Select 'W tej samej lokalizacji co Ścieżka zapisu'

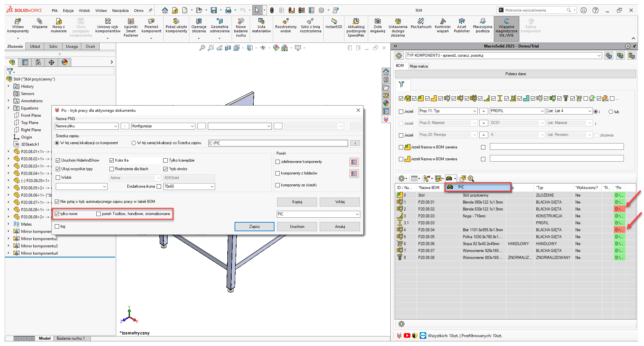coord(134,143)
